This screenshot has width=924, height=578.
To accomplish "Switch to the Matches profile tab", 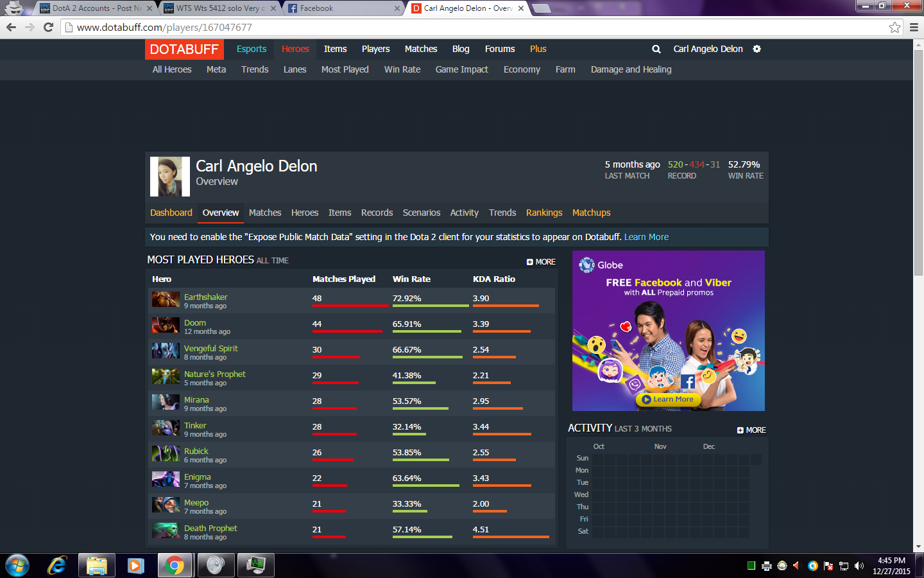I will pyautogui.click(x=265, y=213).
